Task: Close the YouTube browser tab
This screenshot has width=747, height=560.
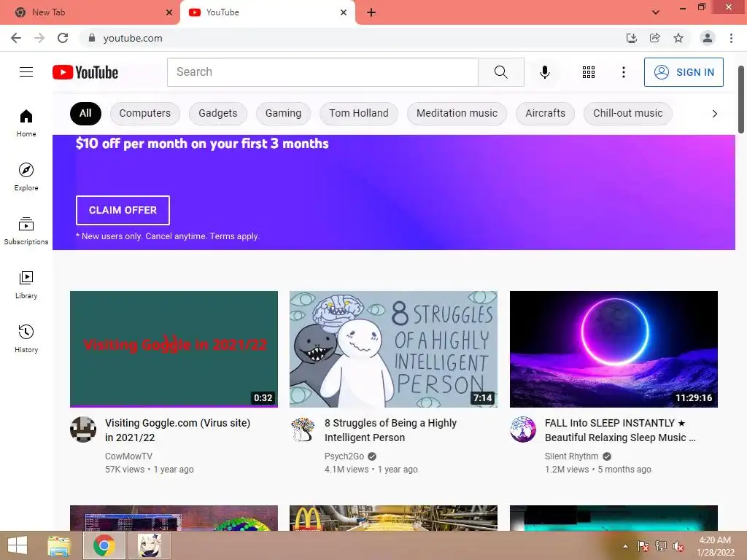Action: [344, 12]
